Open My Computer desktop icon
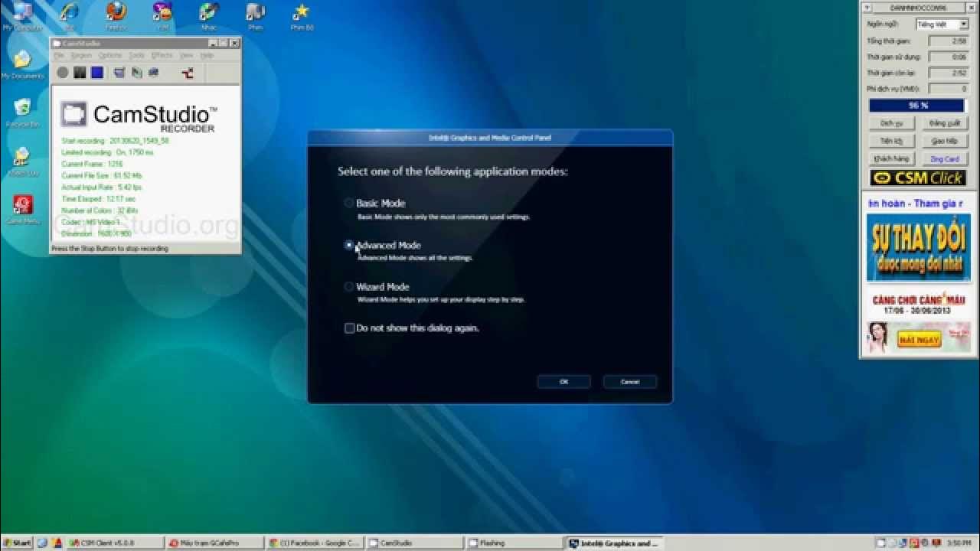 (22, 17)
